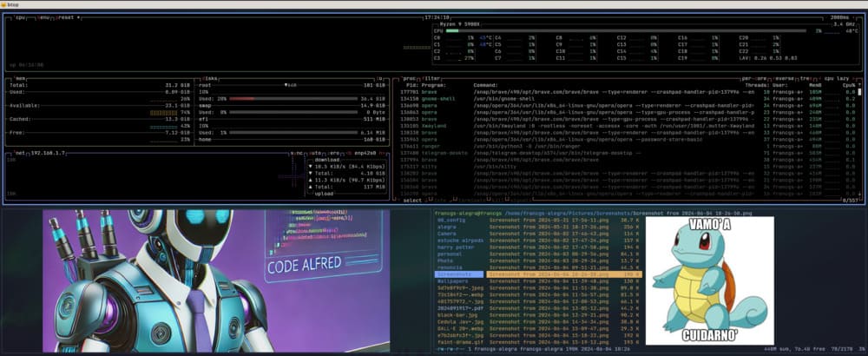Click the btop icon in the title bar

pos(5,4)
